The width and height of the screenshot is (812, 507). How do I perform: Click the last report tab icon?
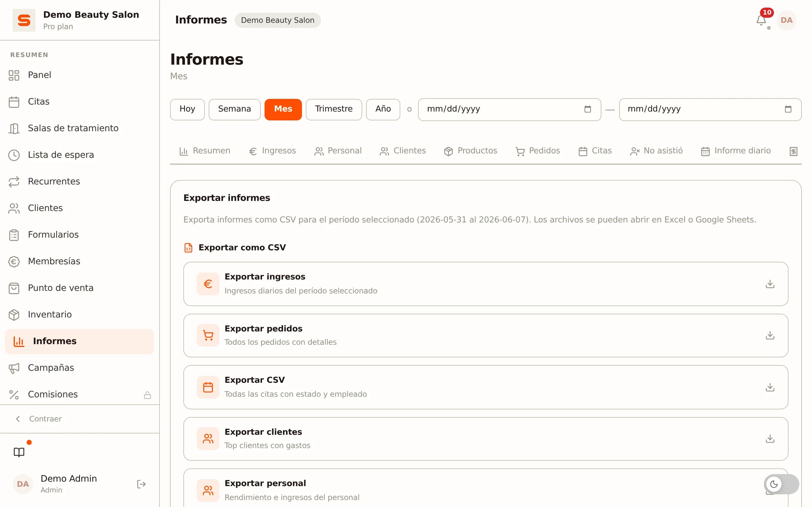[793, 151]
